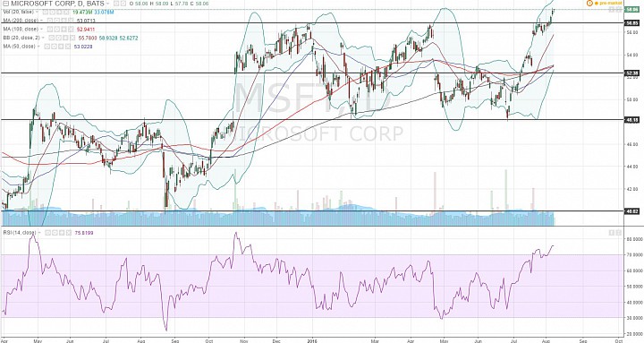Delete RSI indicator using X icon
This screenshot has width=644, height=343.
tap(69, 233)
